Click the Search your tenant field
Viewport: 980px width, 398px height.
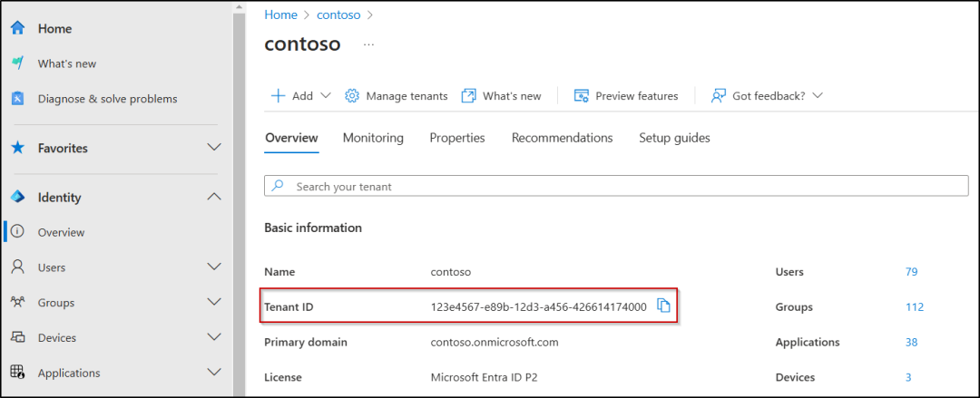616,186
